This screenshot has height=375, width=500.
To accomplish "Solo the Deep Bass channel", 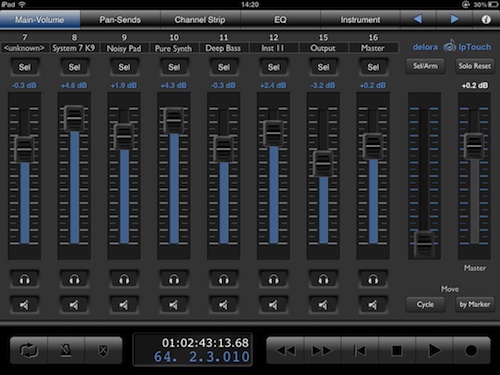I will pos(224,279).
